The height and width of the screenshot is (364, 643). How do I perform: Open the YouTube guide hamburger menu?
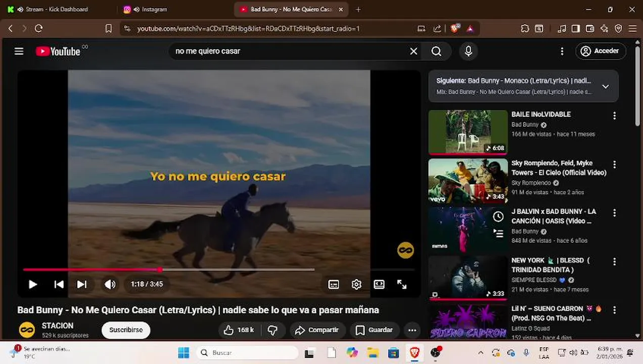tap(19, 51)
